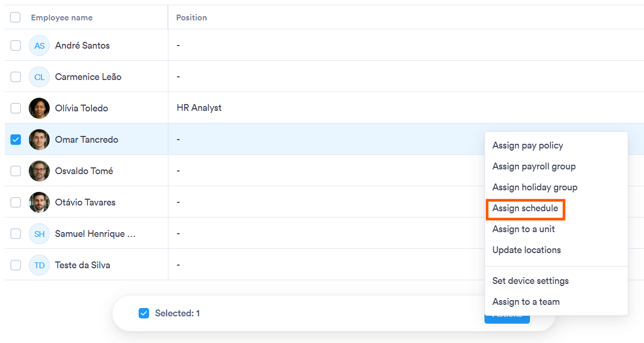Click Osvaldo Tomé's profile photo

(x=39, y=171)
